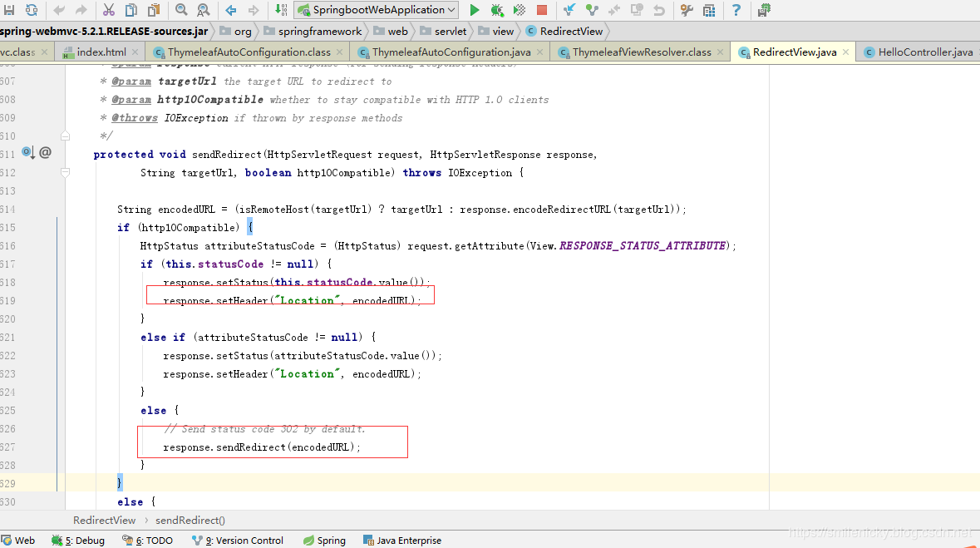Click the Replace magnifier icon
This screenshot has width=980, height=548.
tap(204, 10)
